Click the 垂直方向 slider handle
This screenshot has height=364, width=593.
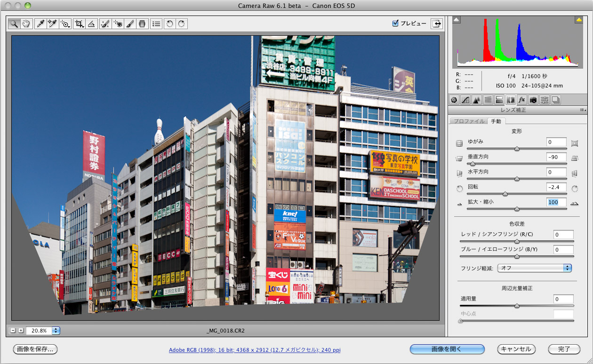coord(472,164)
